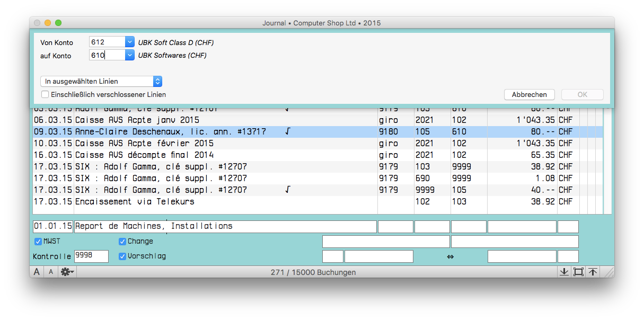The height and width of the screenshot is (320, 644).
Task: Disable the Vorschlag checkbox
Action: [123, 256]
